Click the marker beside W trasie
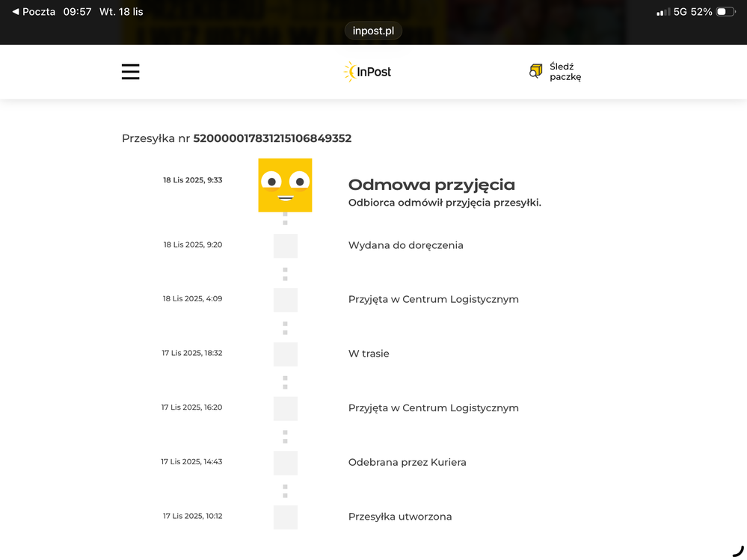The image size is (747, 560). [285, 354]
